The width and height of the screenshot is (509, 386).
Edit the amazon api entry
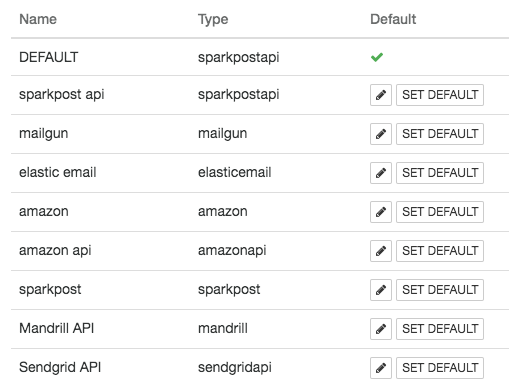[x=381, y=251]
